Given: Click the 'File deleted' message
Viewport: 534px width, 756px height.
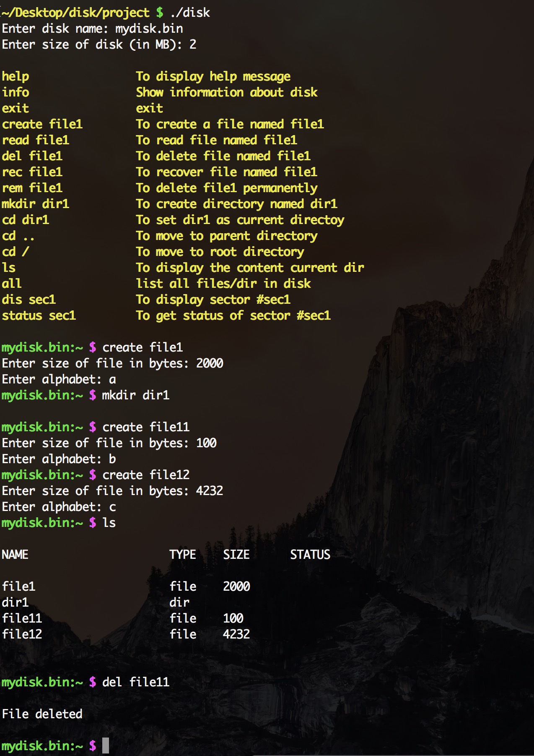Looking at the screenshot, I should (42, 714).
